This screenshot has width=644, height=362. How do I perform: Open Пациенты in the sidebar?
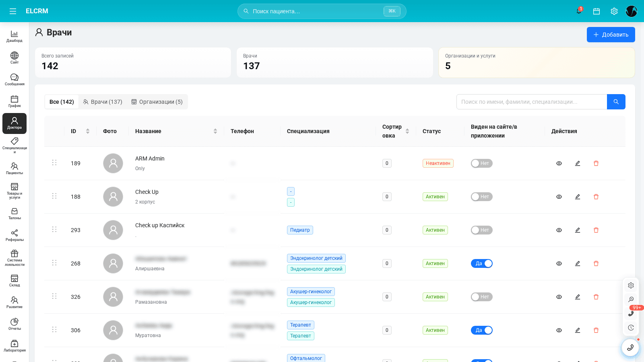pyautogui.click(x=14, y=169)
